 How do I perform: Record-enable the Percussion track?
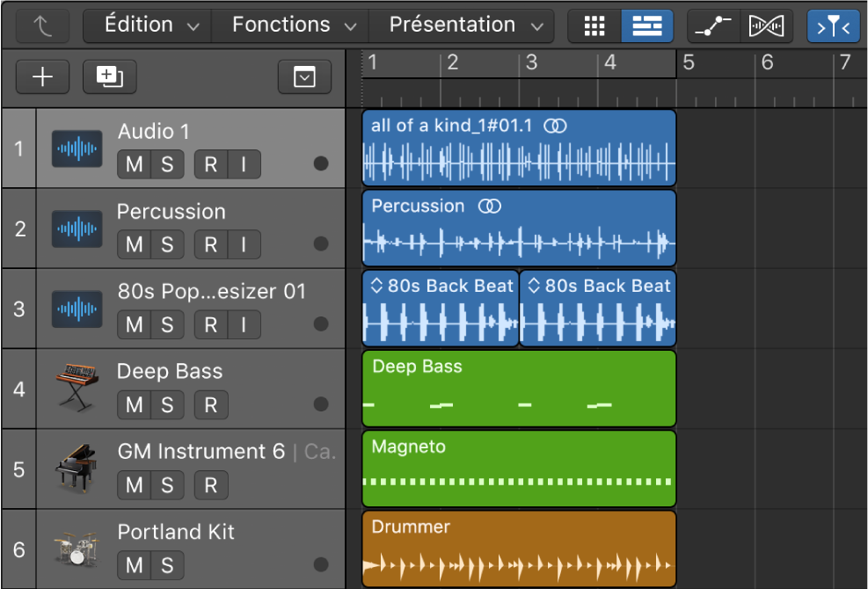(x=211, y=244)
